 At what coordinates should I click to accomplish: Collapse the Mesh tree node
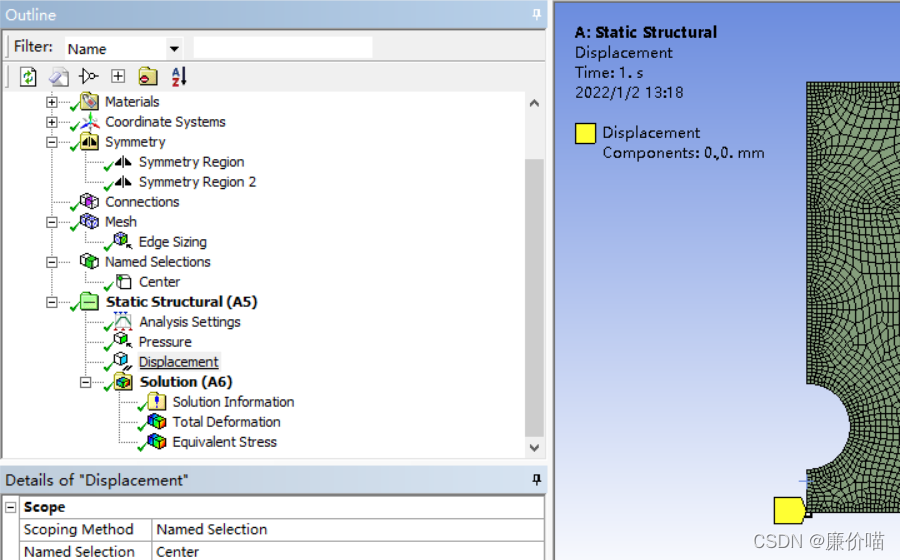52,222
